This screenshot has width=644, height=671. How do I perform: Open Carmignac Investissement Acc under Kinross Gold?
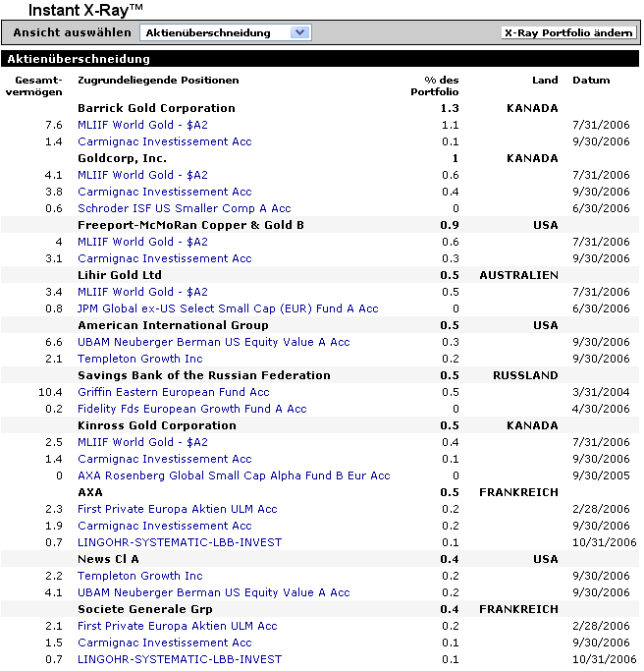point(165,459)
